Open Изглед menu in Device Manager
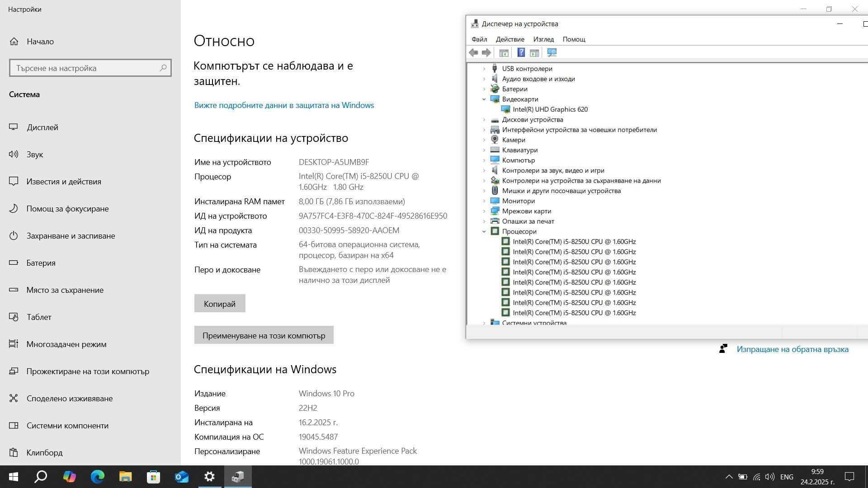Screen dimensions: 868x488 (x=543, y=39)
